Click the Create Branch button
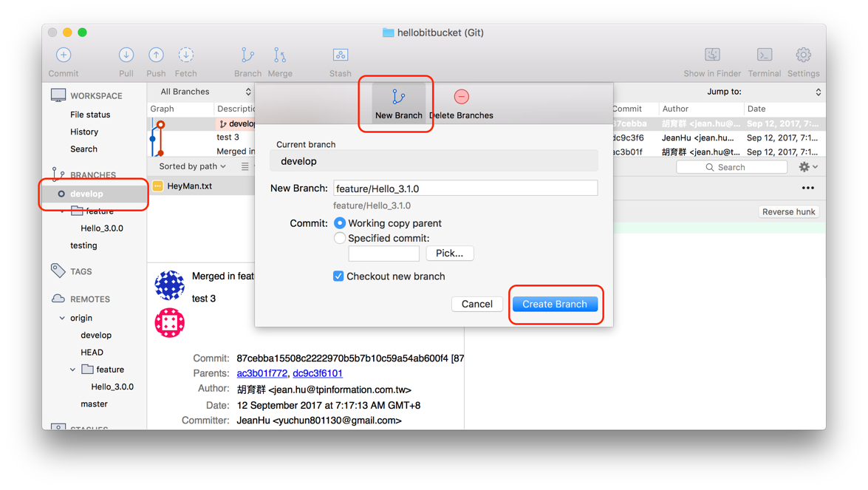The height and width of the screenshot is (490, 868). click(555, 304)
